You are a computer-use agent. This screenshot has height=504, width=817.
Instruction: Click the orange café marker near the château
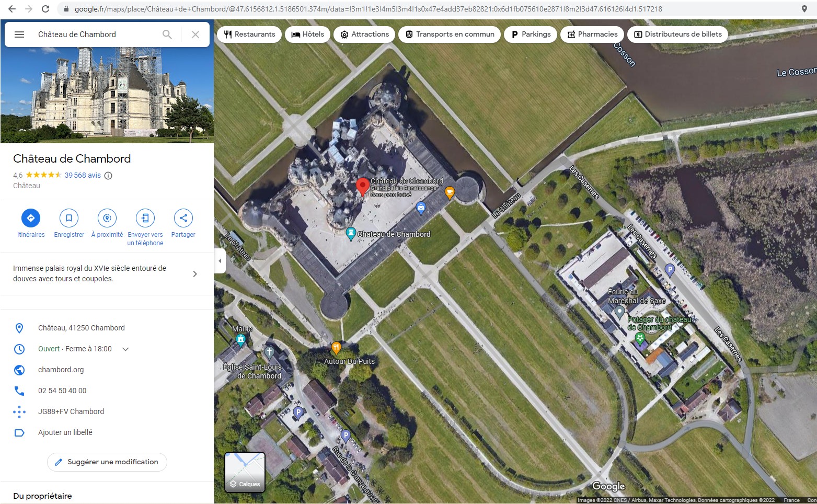coord(450,193)
